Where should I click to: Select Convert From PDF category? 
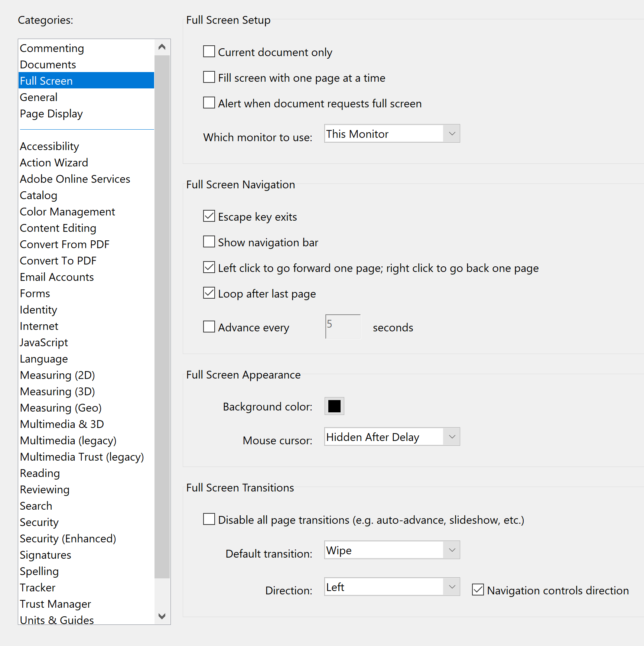86,244
